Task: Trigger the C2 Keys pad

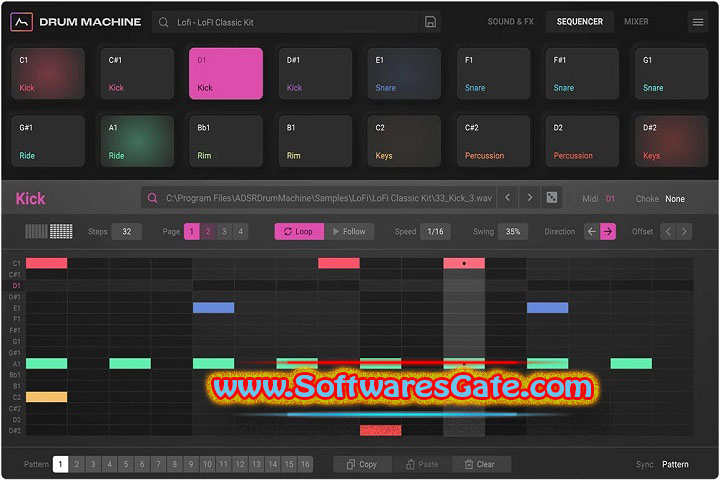Action: 404,141
